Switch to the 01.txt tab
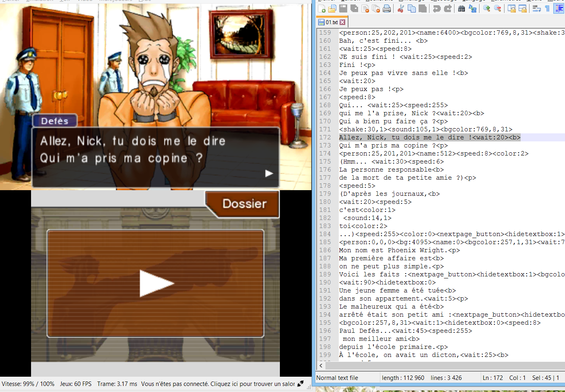This screenshot has width=565, height=392. coord(331,22)
